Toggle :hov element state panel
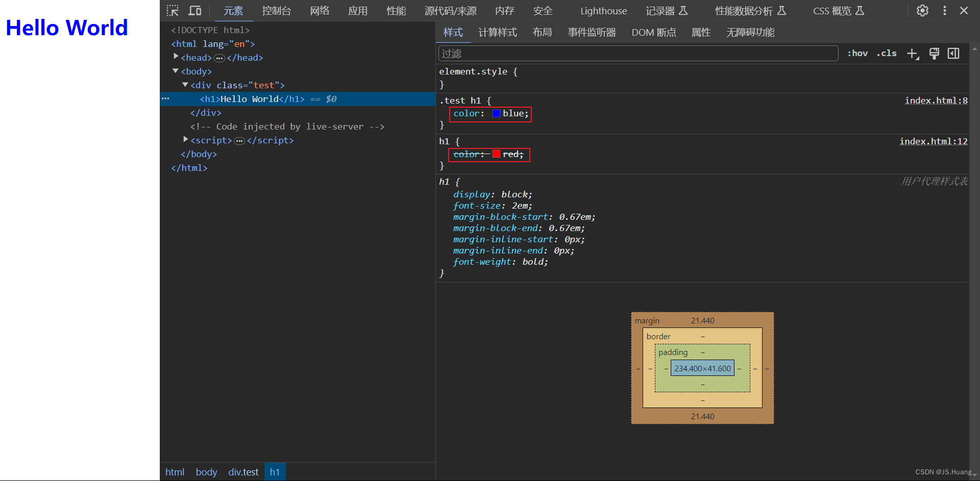The width and height of the screenshot is (980, 481). [857, 53]
